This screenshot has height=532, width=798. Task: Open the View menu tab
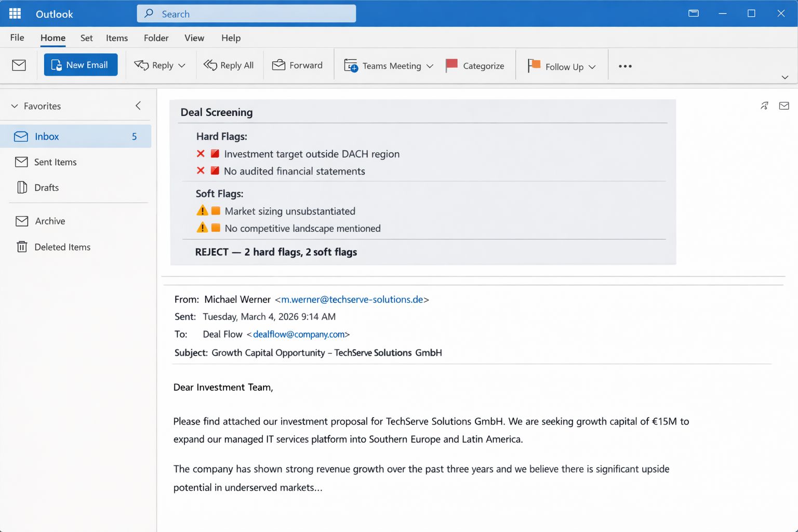194,38
